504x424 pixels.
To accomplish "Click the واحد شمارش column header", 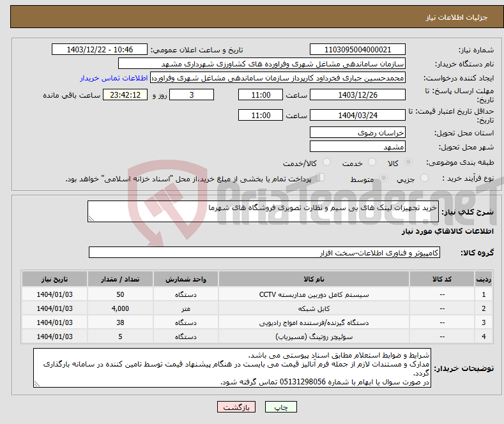I will 186,279.
